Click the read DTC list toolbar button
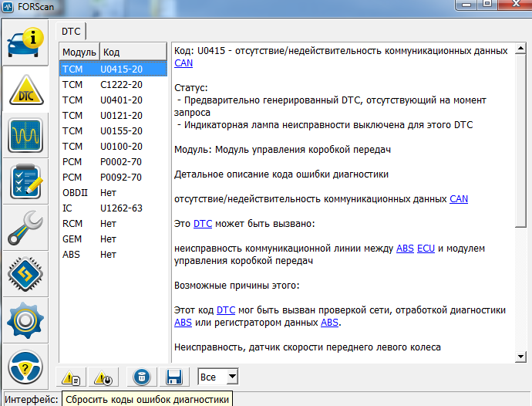Screen dimensions: 532x406 point(71,377)
